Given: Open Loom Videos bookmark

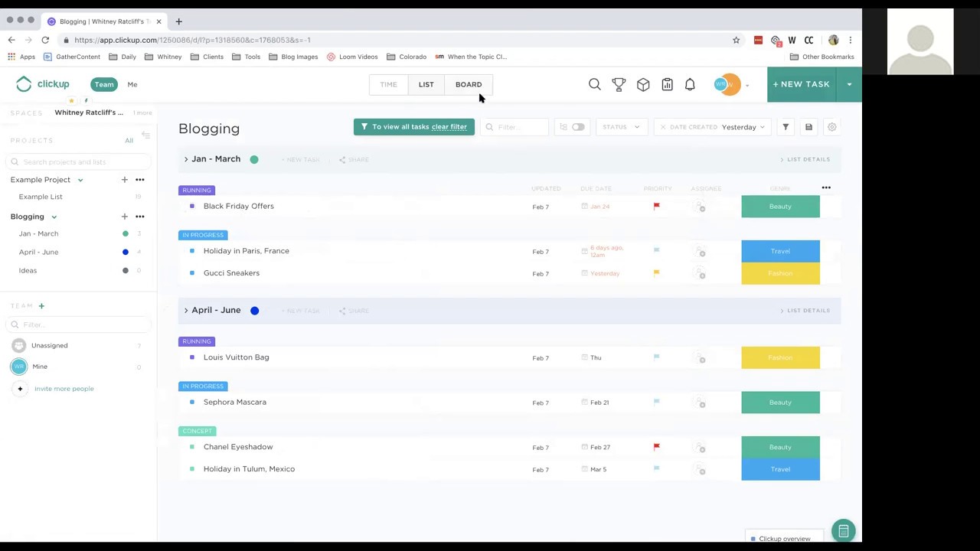Looking at the screenshot, I should point(352,57).
